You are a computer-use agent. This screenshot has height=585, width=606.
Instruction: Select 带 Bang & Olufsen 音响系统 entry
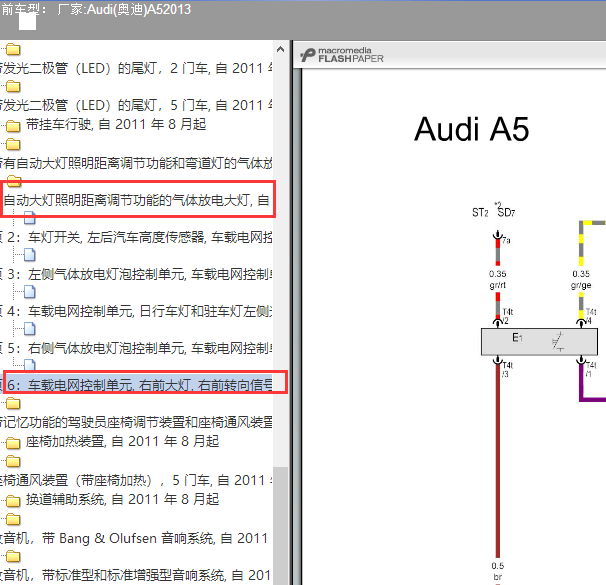134,538
